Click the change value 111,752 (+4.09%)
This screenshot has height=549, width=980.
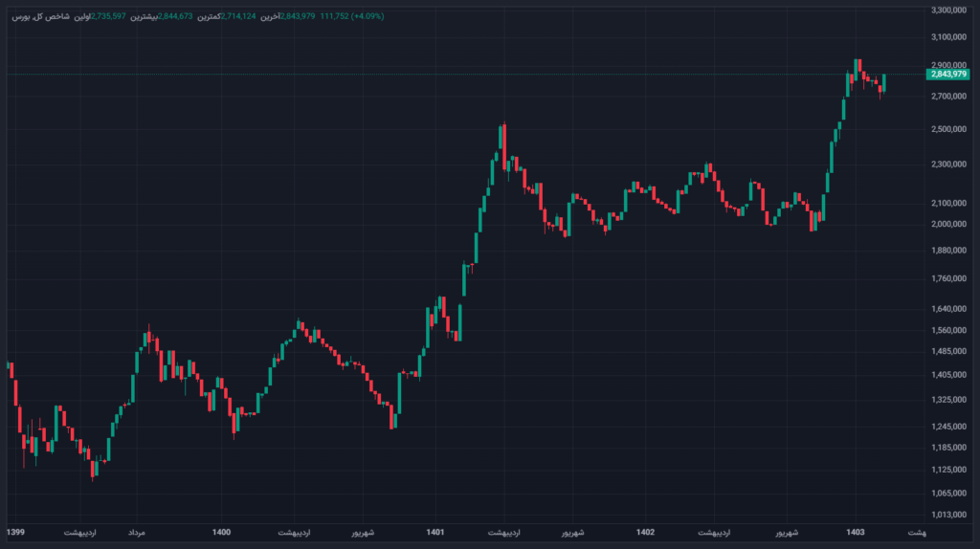pyautogui.click(x=352, y=16)
